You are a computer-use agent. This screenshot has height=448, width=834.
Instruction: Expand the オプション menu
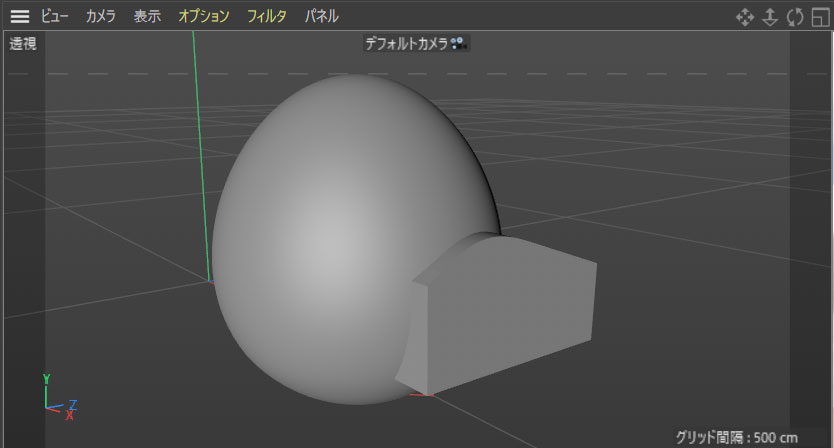point(204,16)
